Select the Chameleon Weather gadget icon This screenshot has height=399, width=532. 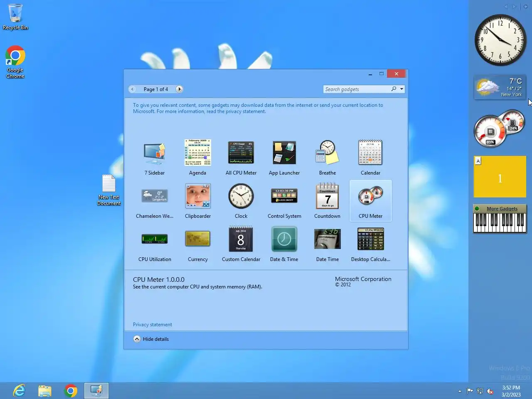[155, 195]
